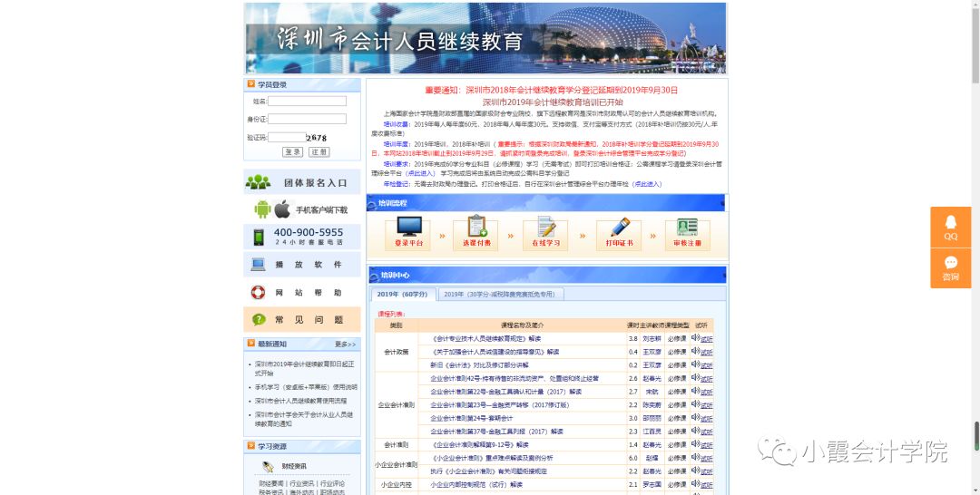Open notice 手机学习（安卓版+苹果版）使用说明

click(x=306, y=387)
